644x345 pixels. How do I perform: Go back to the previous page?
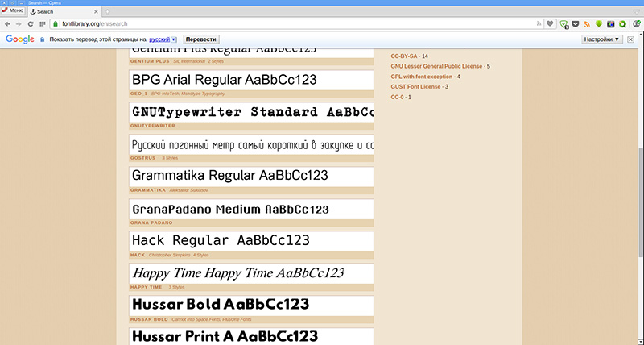tap(7, 24)
